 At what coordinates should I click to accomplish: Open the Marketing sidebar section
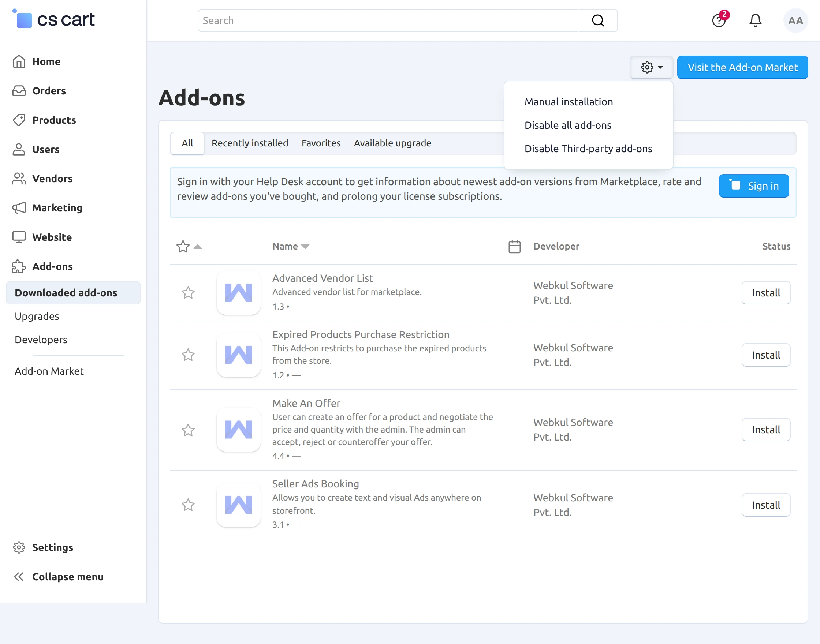pyautogui.click(x=57, y=208)
